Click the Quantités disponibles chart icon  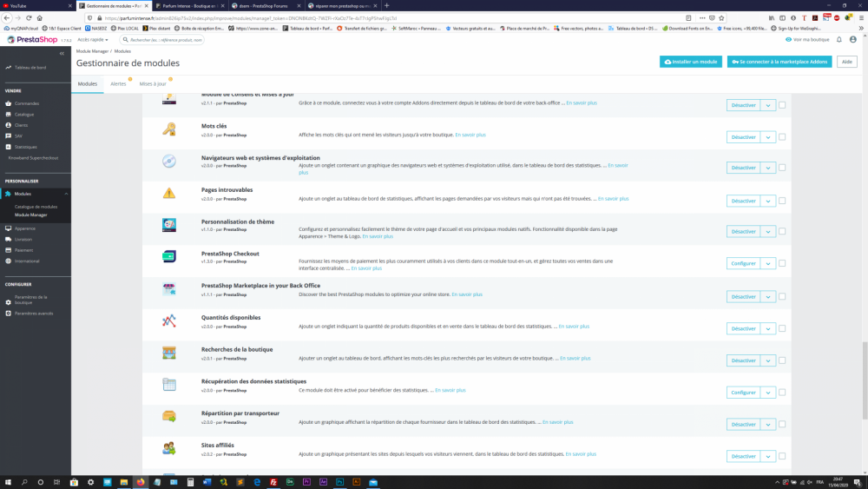coord(169,320)
